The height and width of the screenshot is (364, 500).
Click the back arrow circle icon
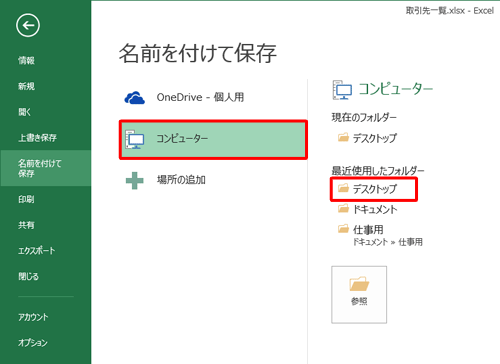tap(28, 25)
